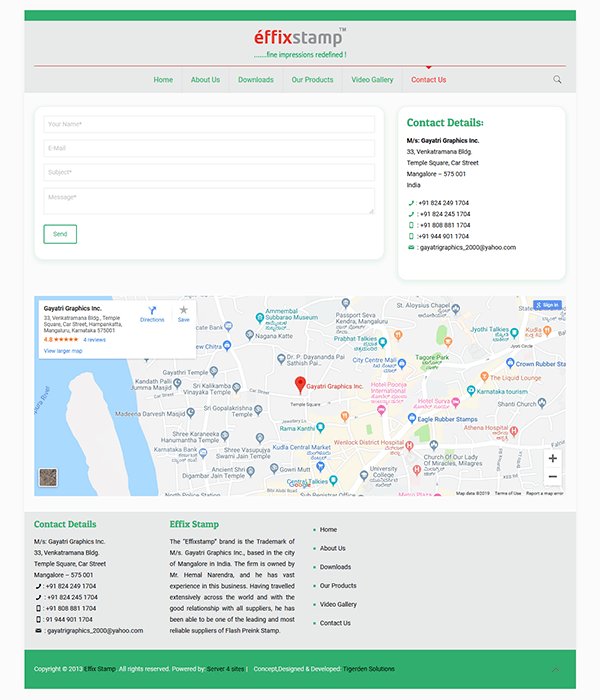Click the map Sign in button
Screen dimensions: 600x700
547,305
